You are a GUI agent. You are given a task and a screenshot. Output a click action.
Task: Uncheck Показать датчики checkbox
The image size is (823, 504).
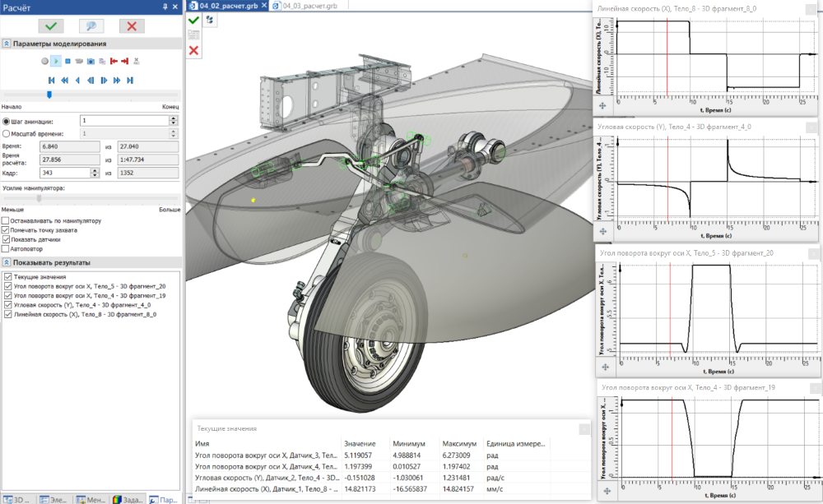[x=6, y=239]
